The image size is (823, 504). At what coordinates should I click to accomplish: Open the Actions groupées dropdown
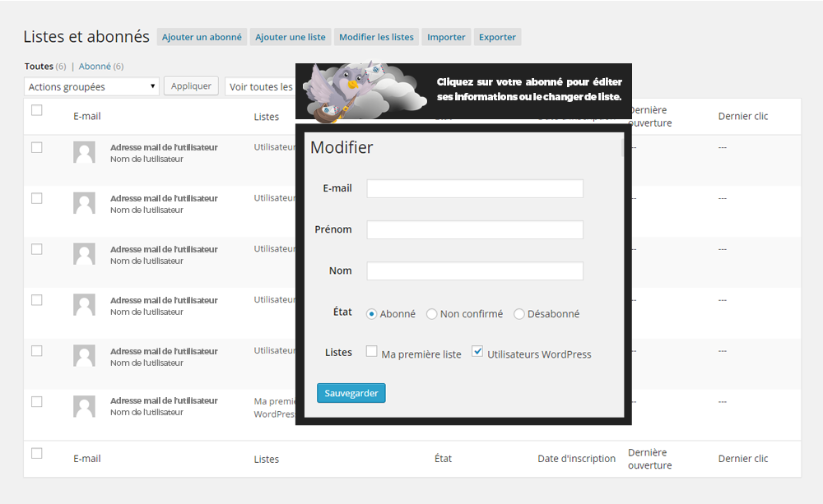click(x=92, y=86)
